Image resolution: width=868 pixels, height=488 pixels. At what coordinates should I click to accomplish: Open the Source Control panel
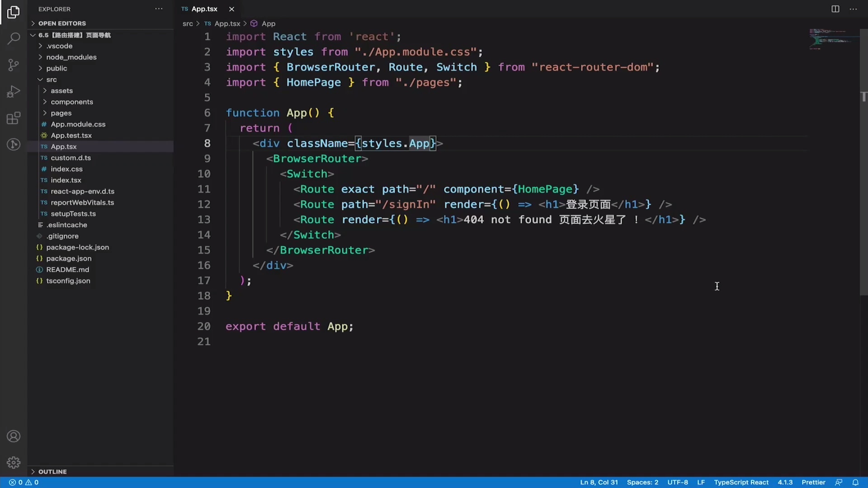pyautogui.click(x=14, y=65)
